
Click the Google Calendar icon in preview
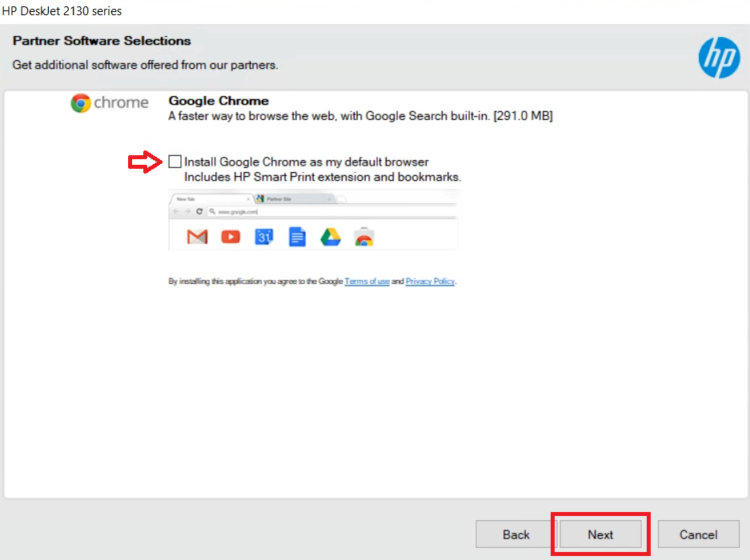tap(263, 237)
